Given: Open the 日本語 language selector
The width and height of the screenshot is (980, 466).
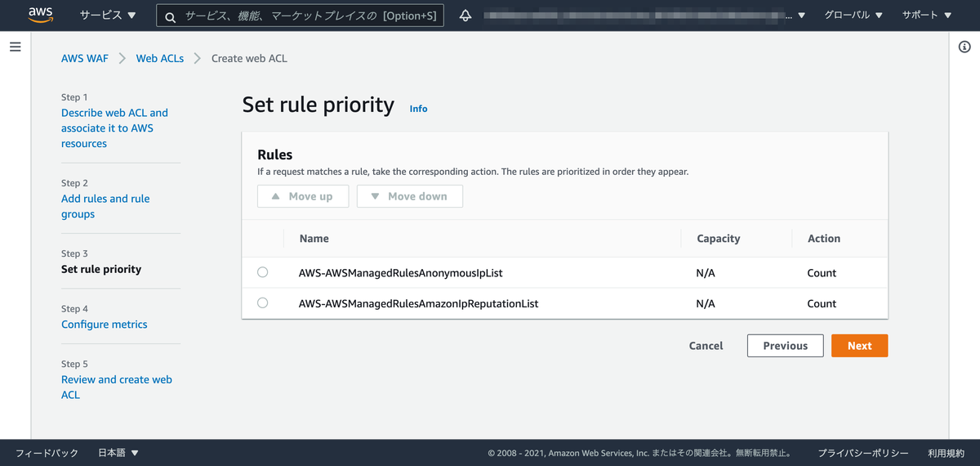Looking at the screenshot, I should tap(118, 453).
